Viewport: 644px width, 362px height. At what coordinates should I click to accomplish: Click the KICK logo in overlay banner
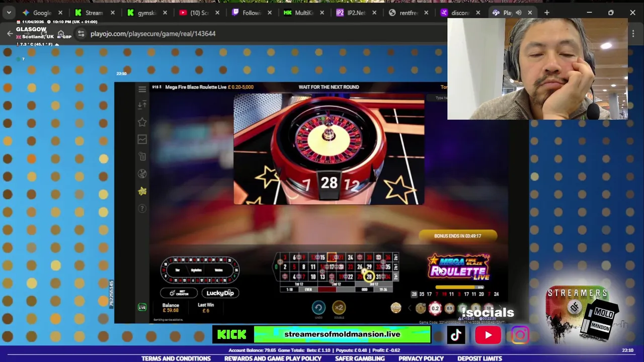click(232, 335)
